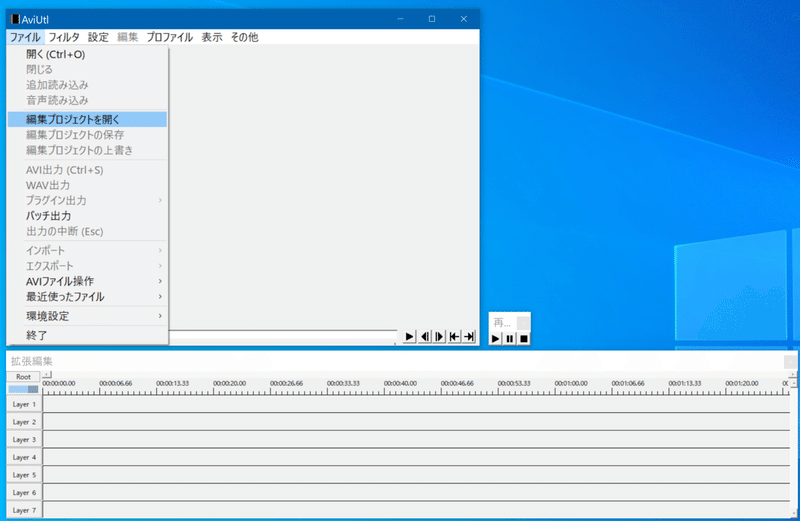
Task: Click the timeline vertical scrollbar
Action: [794, 448]
